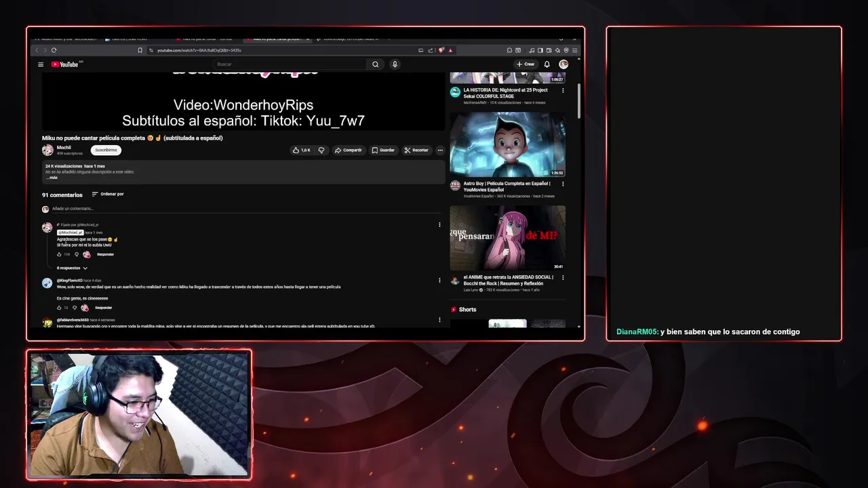Open options for Bocchi the Rock recommendation
This screenshot has height=488, width=868.
563,277
